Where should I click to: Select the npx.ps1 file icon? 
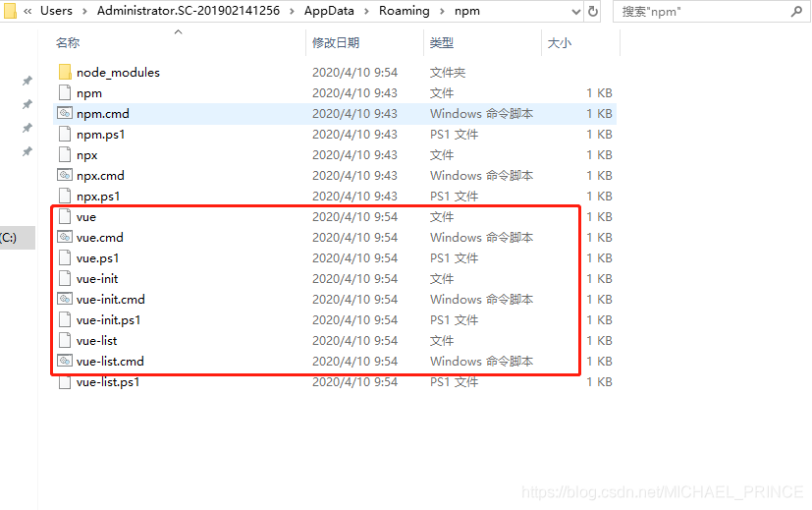(65, 196)
